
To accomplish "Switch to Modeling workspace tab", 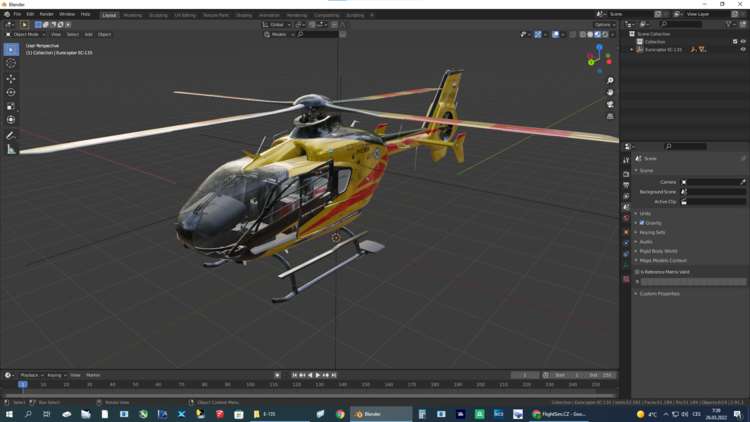I will tap(132, 15).
